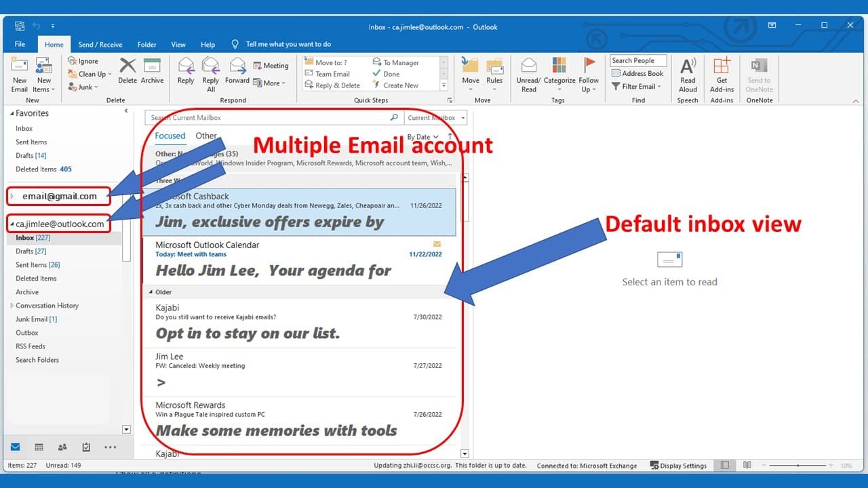Open the Junk Email [1] folder
The width and height of the screenshot is (868, 488).
click(36, 319)
